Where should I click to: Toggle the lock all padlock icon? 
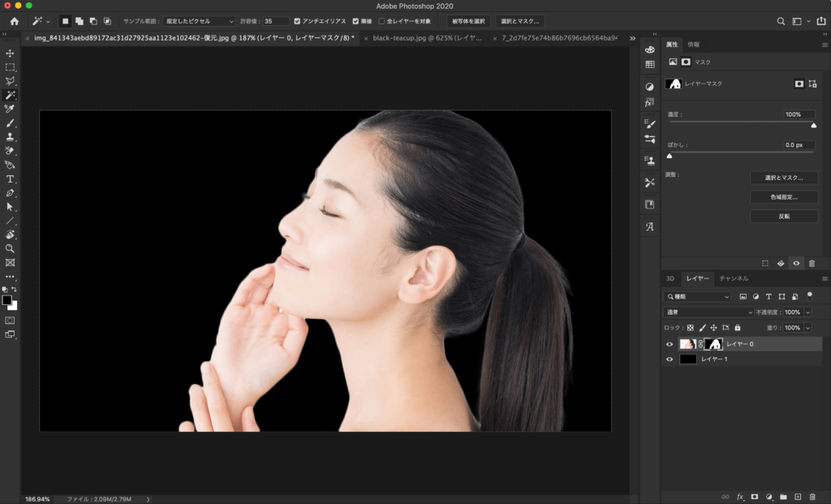tap(737, 328)
